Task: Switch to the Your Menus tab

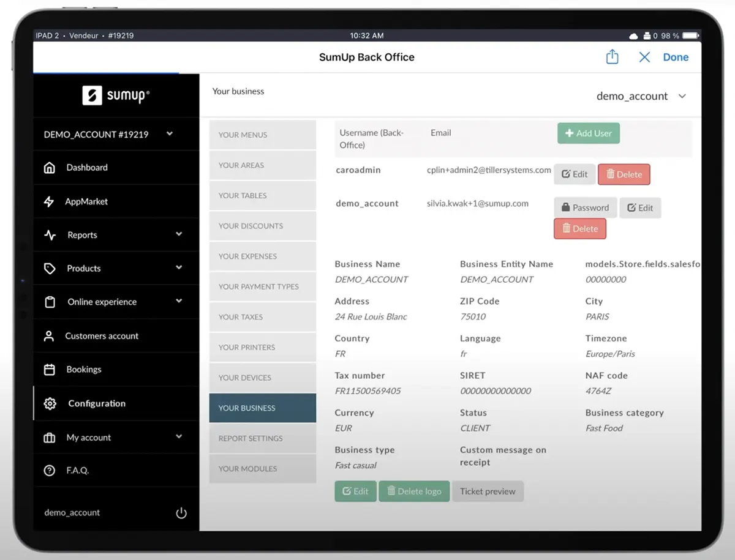Action: tap(263, 135)
